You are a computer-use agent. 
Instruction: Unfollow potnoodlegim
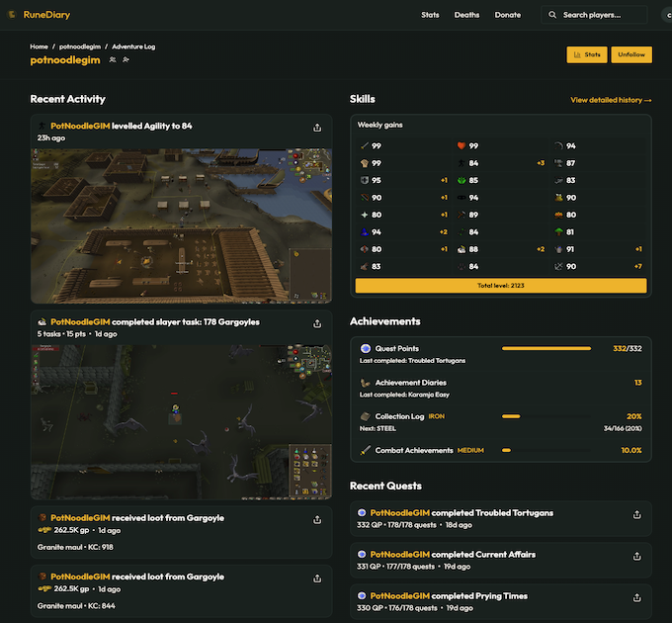(x=631, y=54)
